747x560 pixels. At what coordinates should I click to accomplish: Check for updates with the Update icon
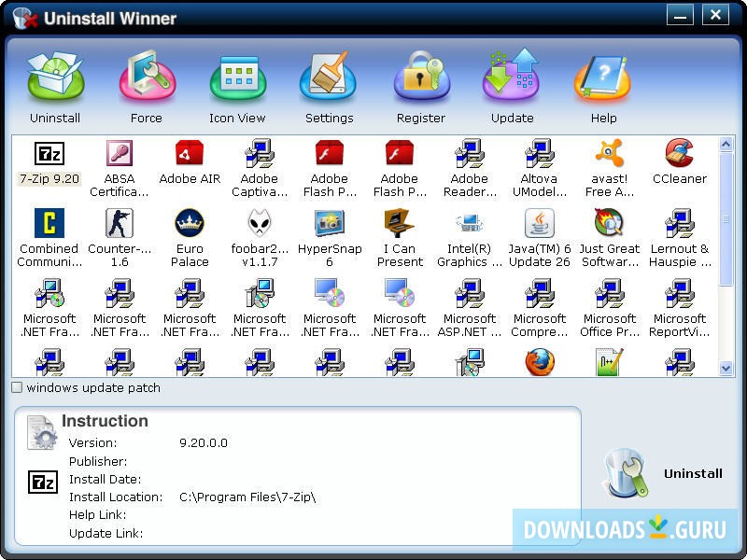tap(511, 84)
